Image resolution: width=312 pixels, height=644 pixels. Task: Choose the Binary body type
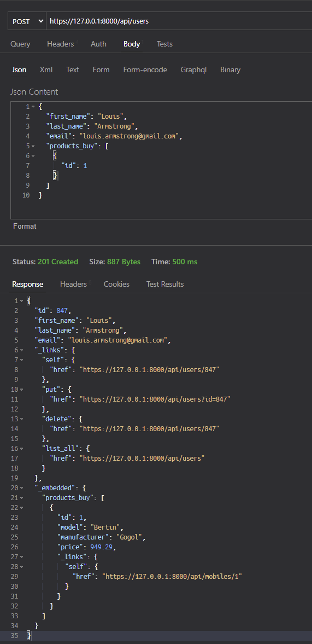(x=230, y=69)
